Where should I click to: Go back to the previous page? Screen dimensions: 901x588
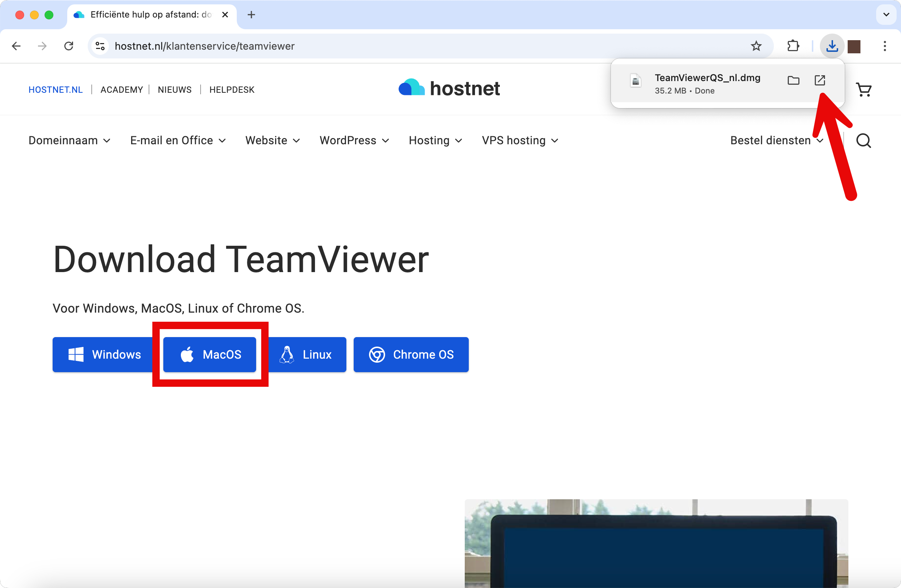click(16, 46)
